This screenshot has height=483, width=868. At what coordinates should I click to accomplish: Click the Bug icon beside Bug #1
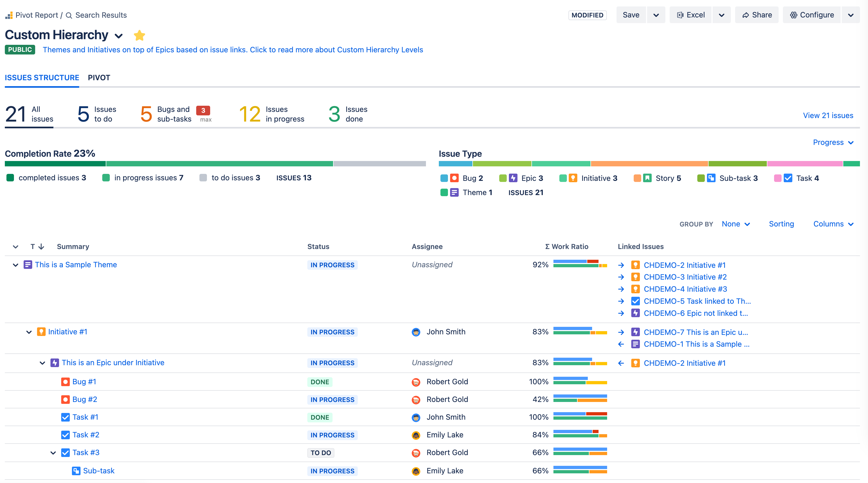tap(65, 382)
